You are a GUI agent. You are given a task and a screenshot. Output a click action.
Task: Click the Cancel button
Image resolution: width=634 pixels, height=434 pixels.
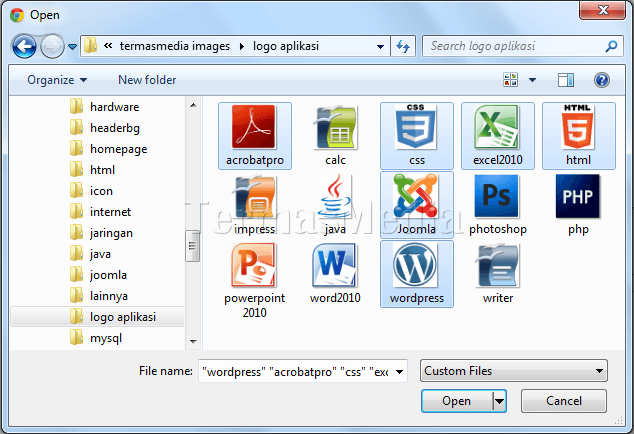pyautogui.click(x=564, y=401)
